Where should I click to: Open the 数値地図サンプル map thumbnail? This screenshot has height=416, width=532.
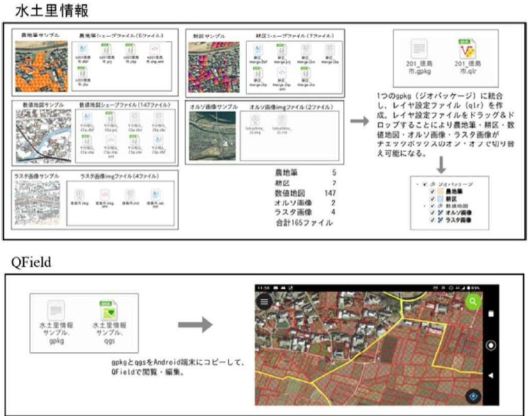coord(43,135)
